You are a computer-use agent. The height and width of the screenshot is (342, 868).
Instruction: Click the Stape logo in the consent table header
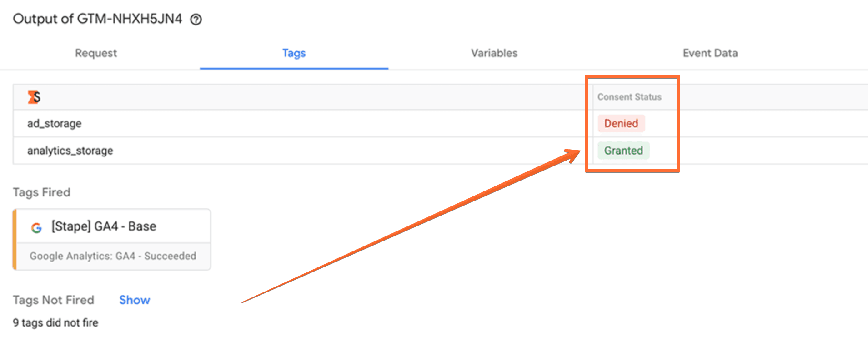click(x=34, y=97)
